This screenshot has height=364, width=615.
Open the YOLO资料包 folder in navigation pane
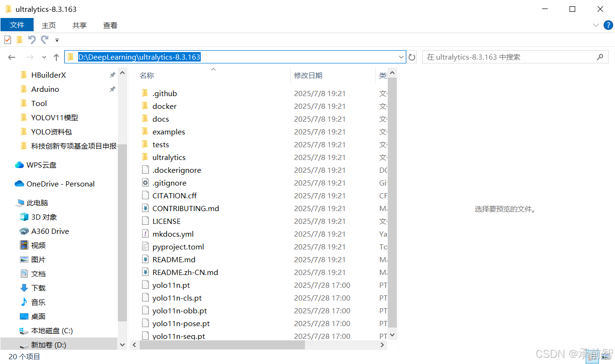tap(51, 132)
